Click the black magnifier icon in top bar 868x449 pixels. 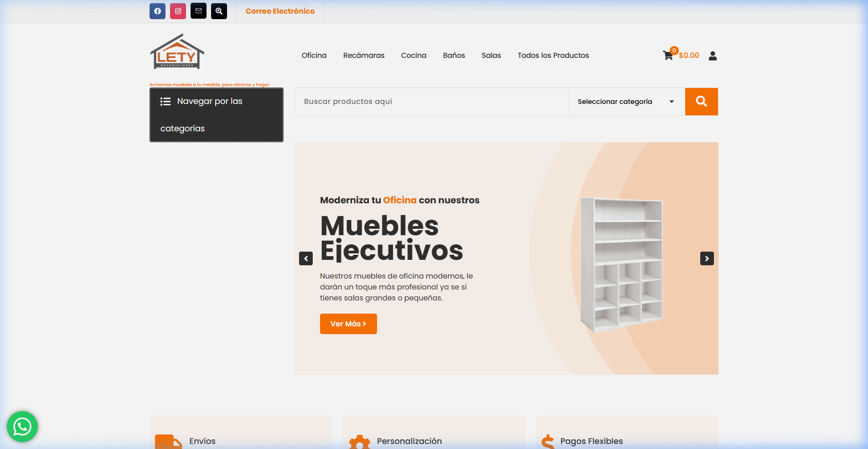pyautogui.click(x=219, y=11)
